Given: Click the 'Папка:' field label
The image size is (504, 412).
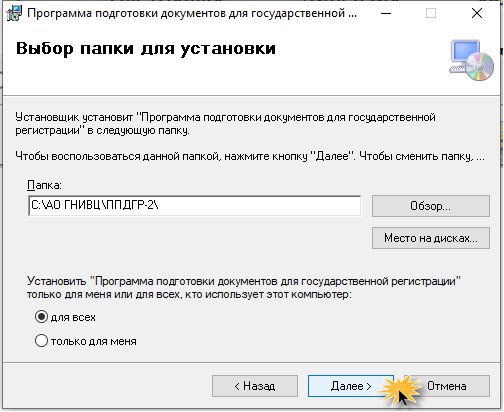Looking at the screenshot, I should [x=44, y=185].
